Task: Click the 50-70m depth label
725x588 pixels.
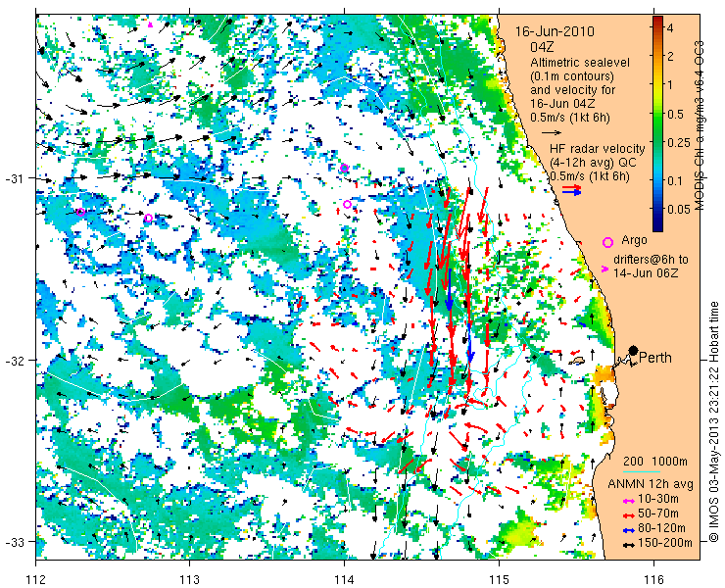Action: 658,514
